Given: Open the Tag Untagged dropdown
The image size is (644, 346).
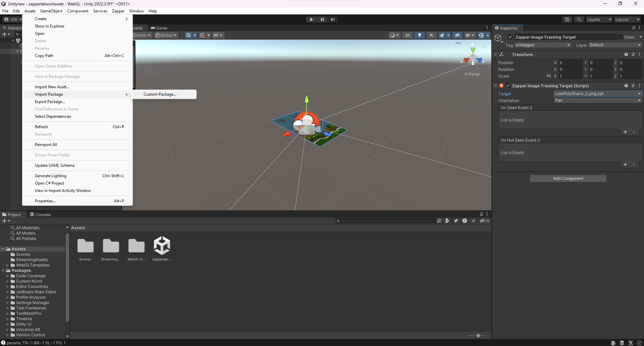Looking at the screenshot, I should 543,45.
